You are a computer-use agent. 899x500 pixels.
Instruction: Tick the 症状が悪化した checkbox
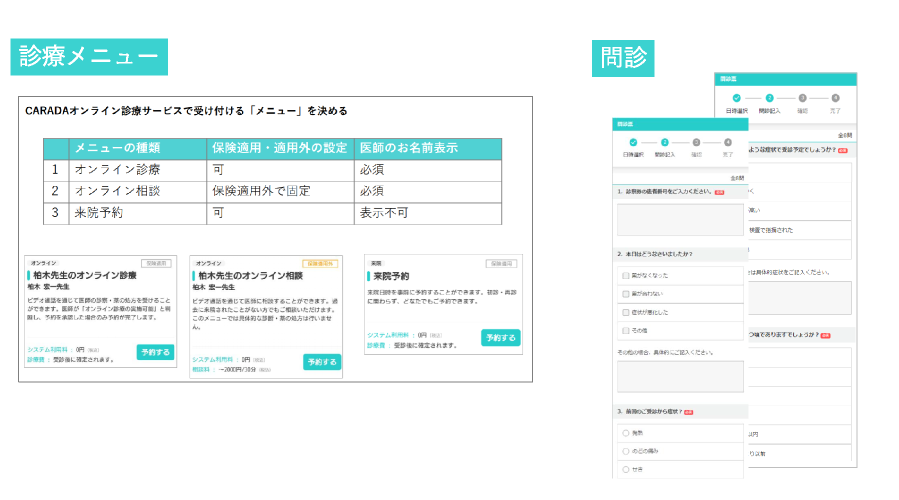tap(626, 311)
